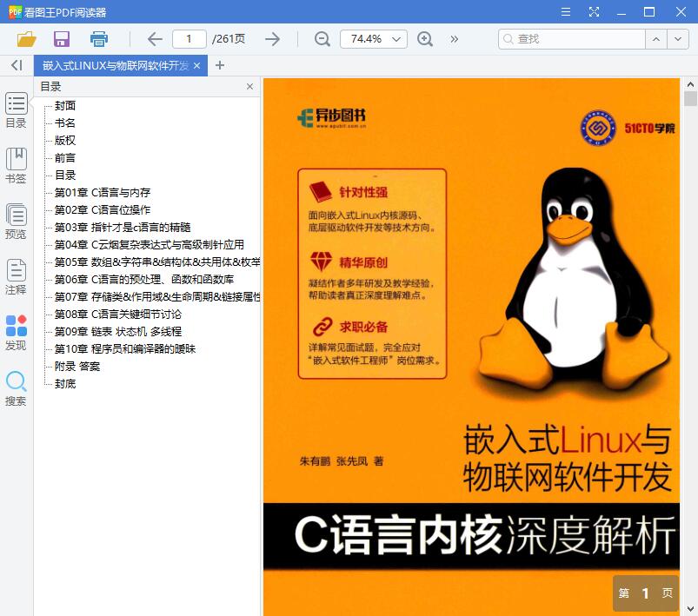This screenshot has width=698, height=616.
Task: Enter fullscreen mode from title bar
Action: pos(594,11)
